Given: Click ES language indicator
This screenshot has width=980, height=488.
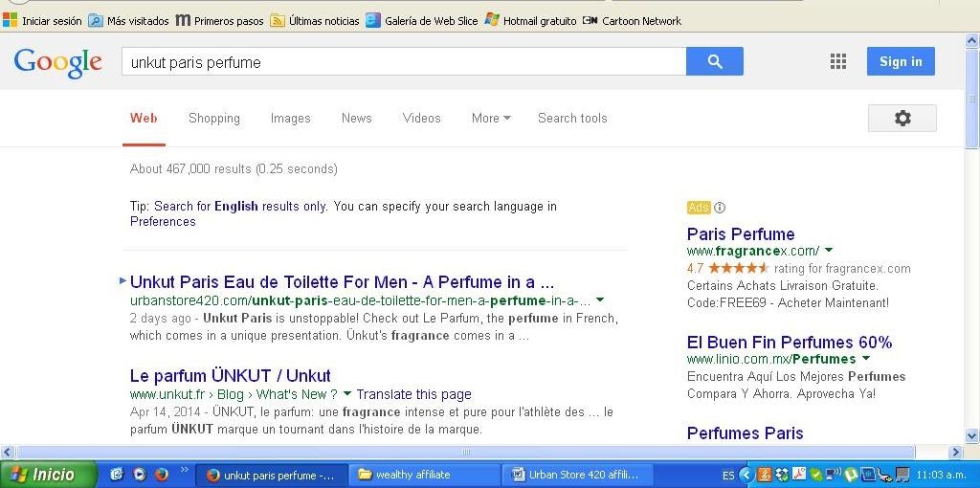Looking at the screenshot, I should (728, 476).
